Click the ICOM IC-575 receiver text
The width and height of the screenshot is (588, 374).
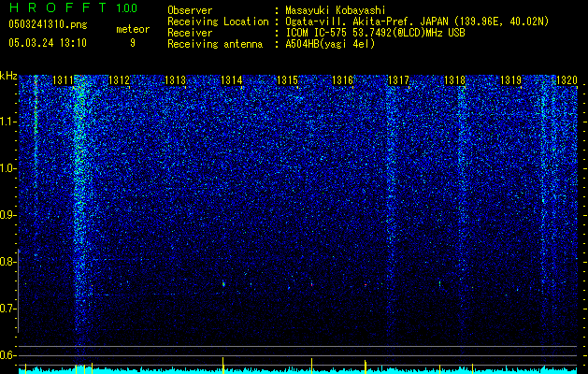tap(375, 33)
